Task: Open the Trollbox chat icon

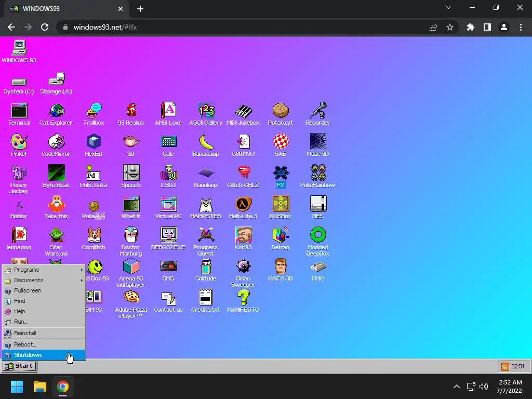Action: point(94,114)
